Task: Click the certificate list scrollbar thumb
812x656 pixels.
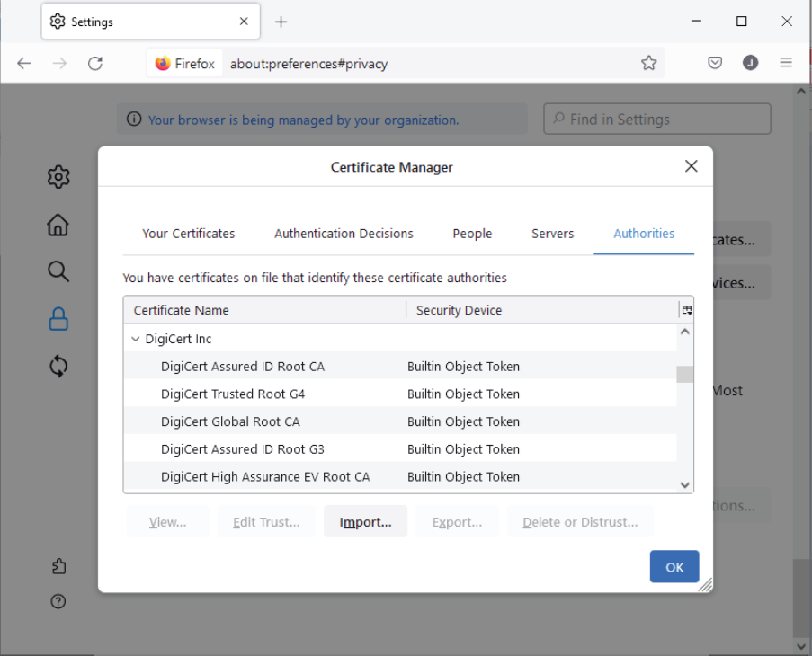Action: pos(684,374)
